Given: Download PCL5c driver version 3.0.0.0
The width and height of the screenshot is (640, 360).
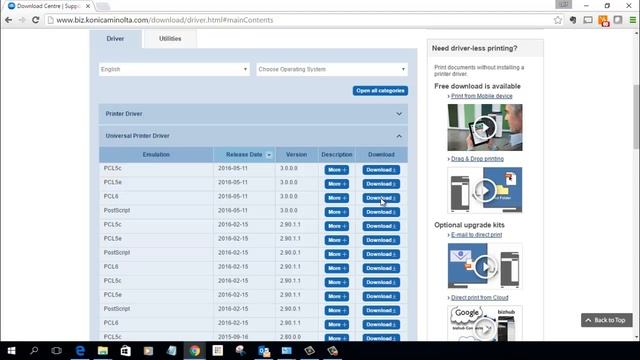Looking at the screenshot, I should (381, 170).
